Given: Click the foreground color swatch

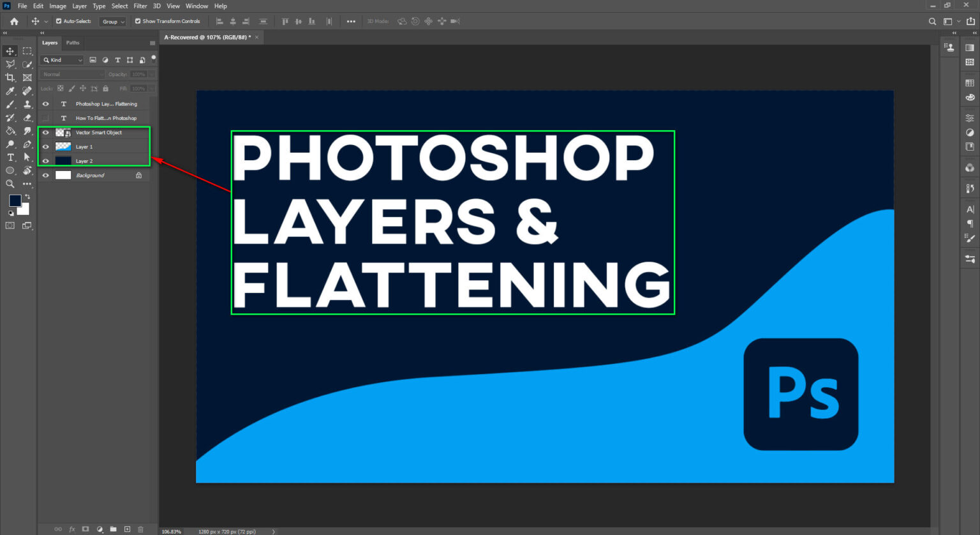Looking at the screenshot, I should [15, 200].
